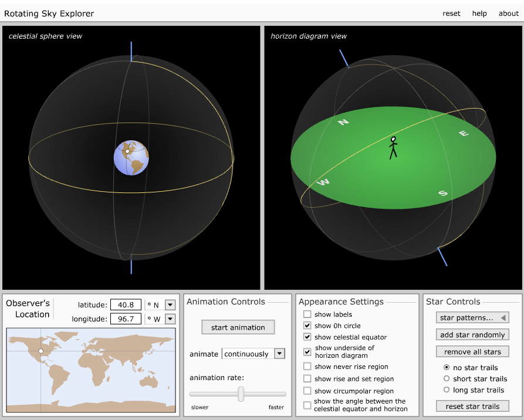
Task: Uncheck show celestial equator
Action: 307,337
